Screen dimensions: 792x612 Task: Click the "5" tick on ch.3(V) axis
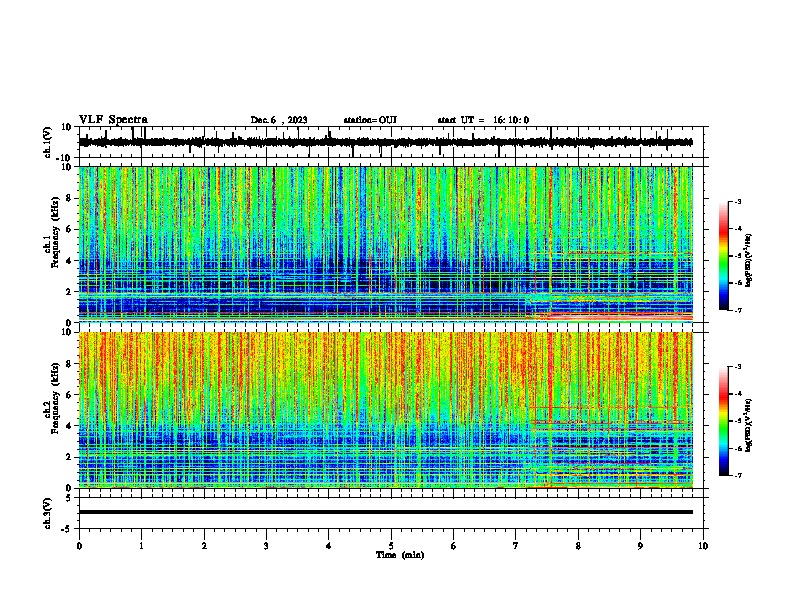click(x=70, y=498)
